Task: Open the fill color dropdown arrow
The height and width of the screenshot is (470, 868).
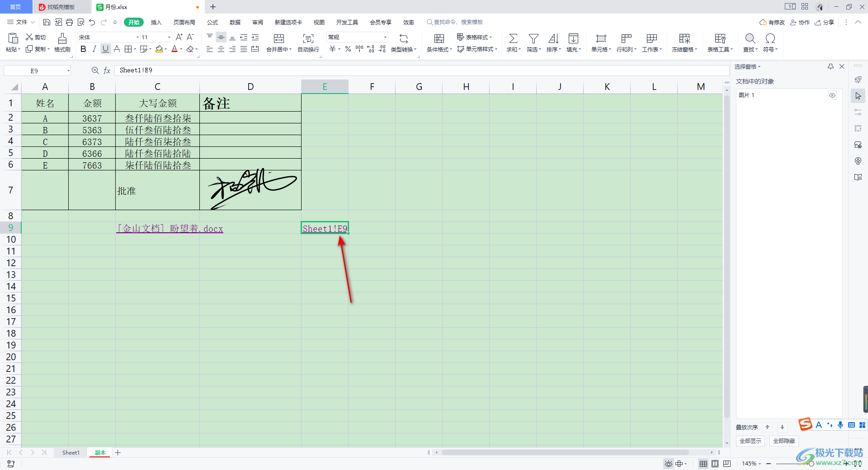Action: point(166,49)
